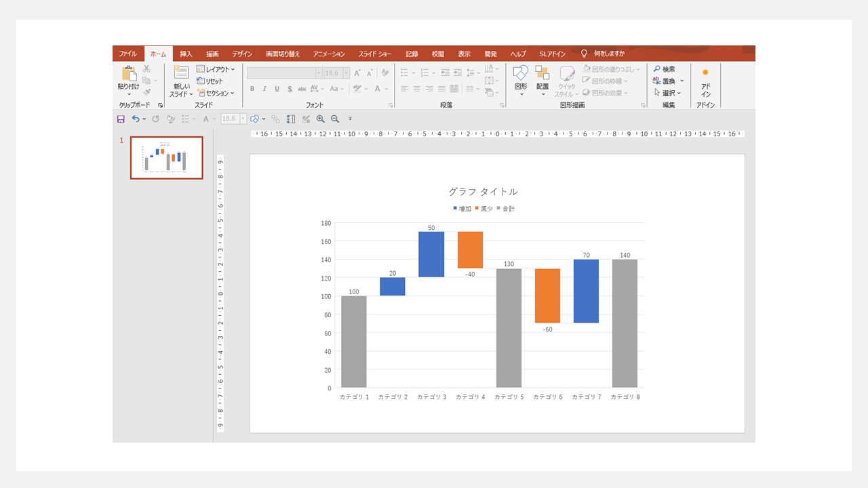Click the save icon in quick access toolbar
Image resolution: width=868 pixels, height=488 pixels.
click(x=121, y=119)
